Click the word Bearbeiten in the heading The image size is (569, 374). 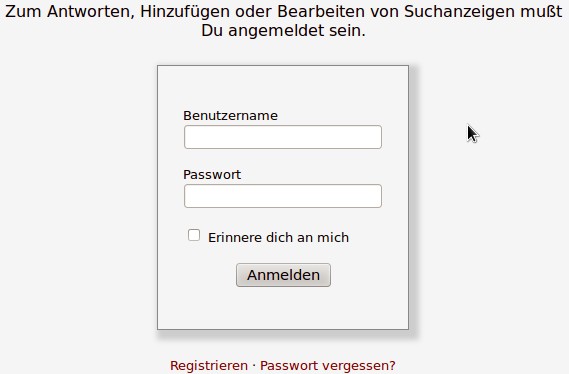tap(321, 12)
